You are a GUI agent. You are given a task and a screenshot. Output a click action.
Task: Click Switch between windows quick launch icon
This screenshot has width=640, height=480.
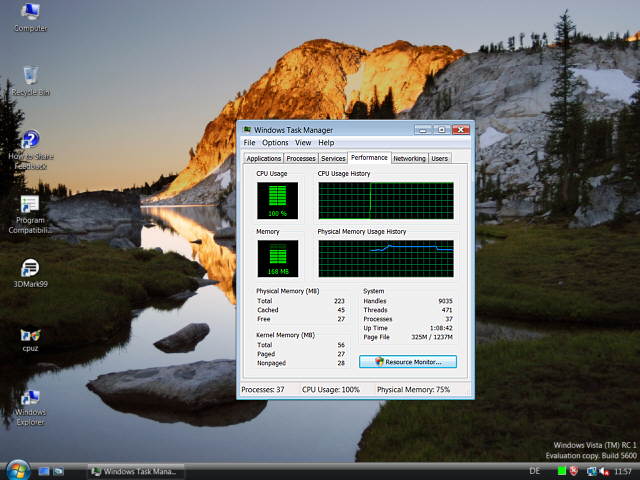(x=58, y=471)
